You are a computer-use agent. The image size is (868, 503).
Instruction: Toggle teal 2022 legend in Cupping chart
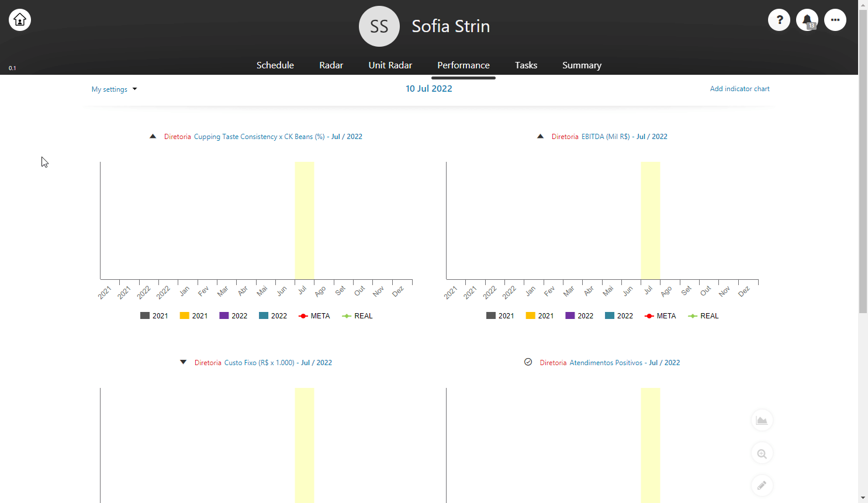(273, 316)
